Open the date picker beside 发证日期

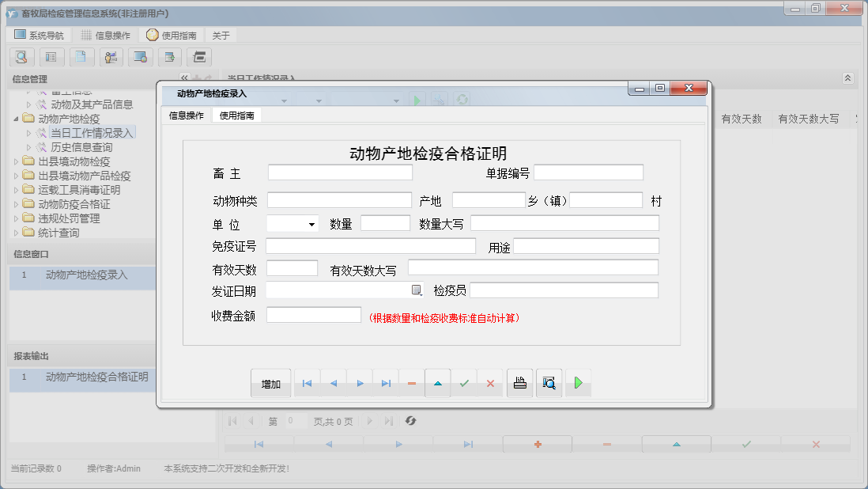click(417, 290)
